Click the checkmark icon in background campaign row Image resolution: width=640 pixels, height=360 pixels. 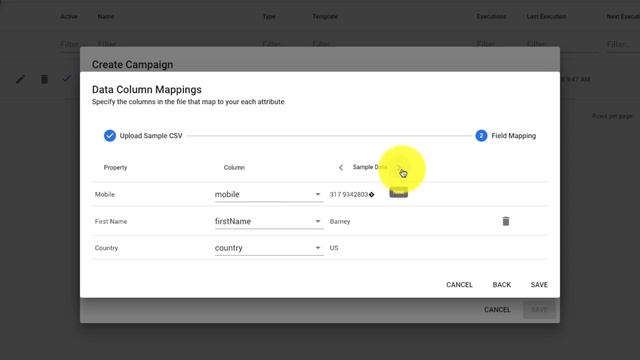pyautogui.click(x=66, y=78)
